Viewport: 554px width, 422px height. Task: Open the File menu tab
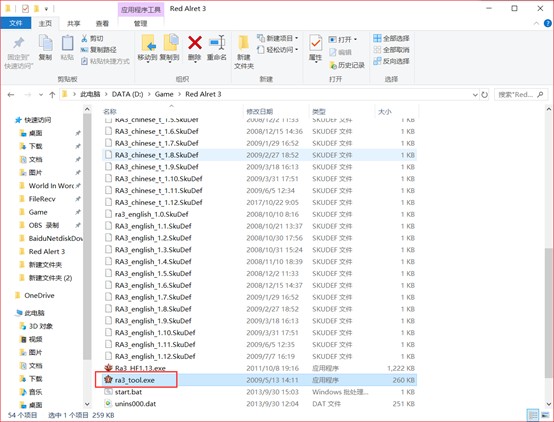pos(16,23)
